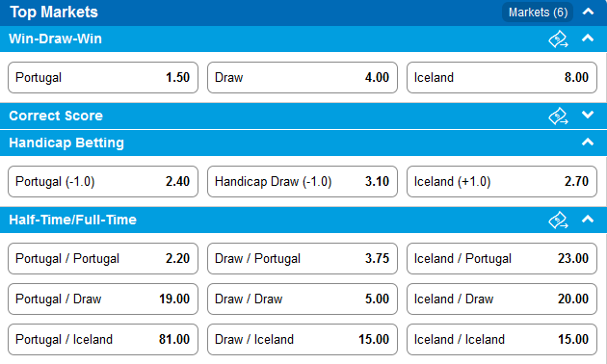The image size is (607, 364).
Task: Collapse the Half-Time/Full-Time market
Action: coord(588,220)
